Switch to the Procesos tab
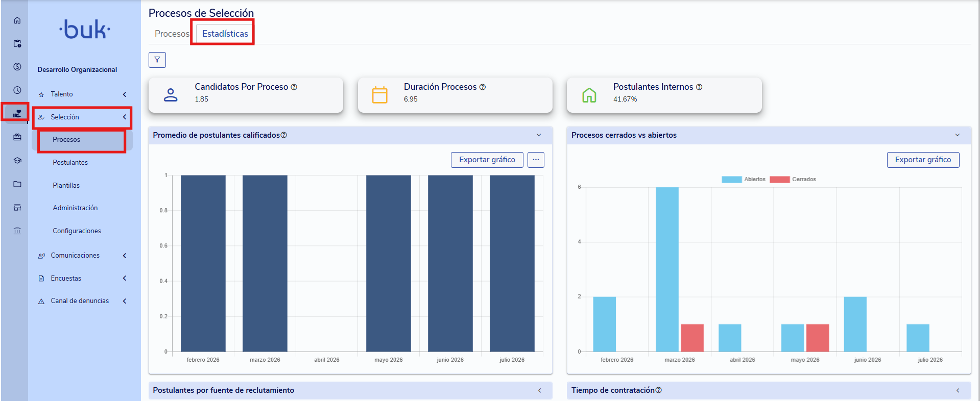The image size is (980, 401). [172, 34]
